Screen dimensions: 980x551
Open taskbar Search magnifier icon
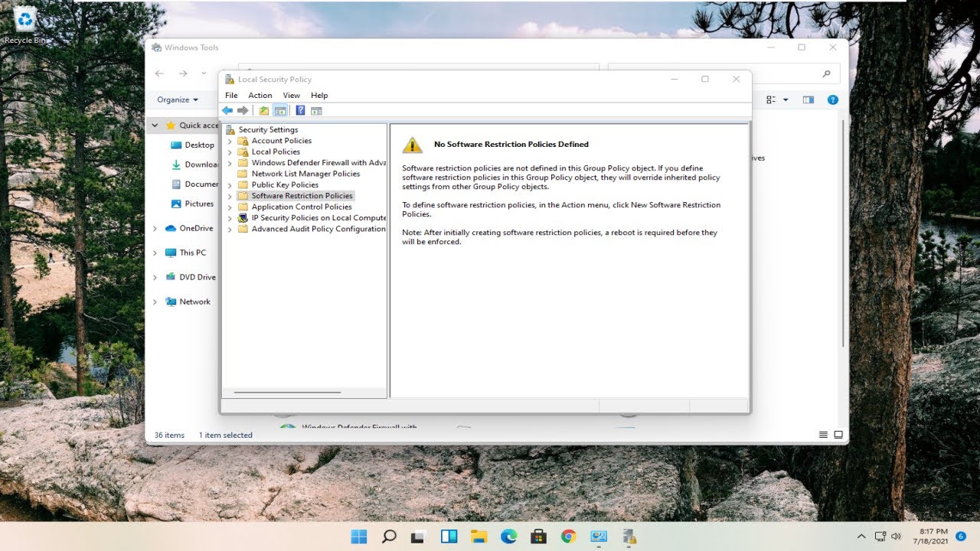389,536
